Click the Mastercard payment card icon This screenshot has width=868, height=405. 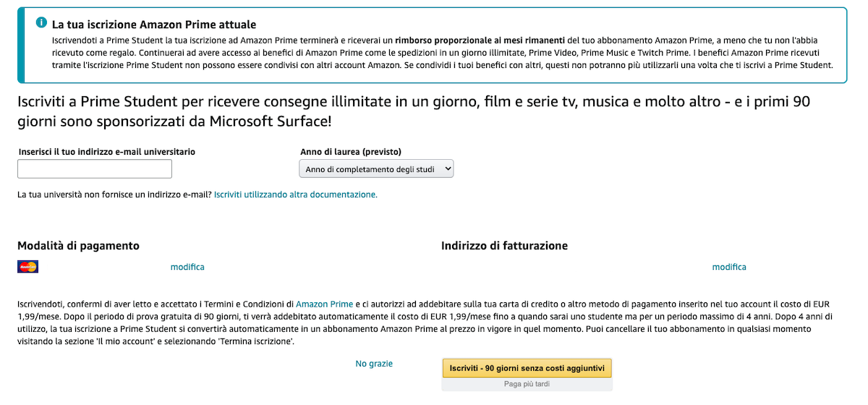tap(27, 267)
